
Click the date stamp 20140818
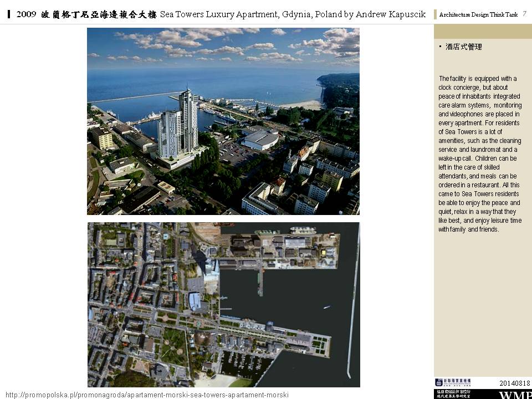(x=515, y=383)
